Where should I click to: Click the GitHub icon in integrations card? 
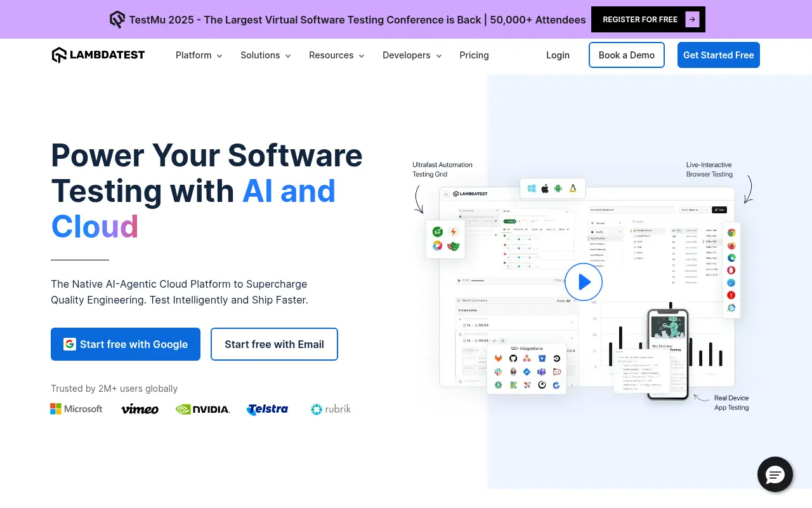[x=513, y=358]
